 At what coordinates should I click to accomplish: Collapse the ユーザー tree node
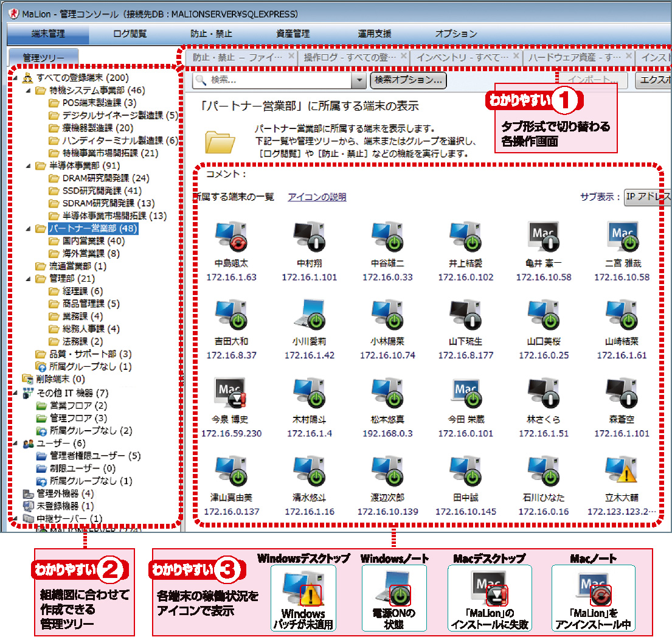click(x=16, y=444)
